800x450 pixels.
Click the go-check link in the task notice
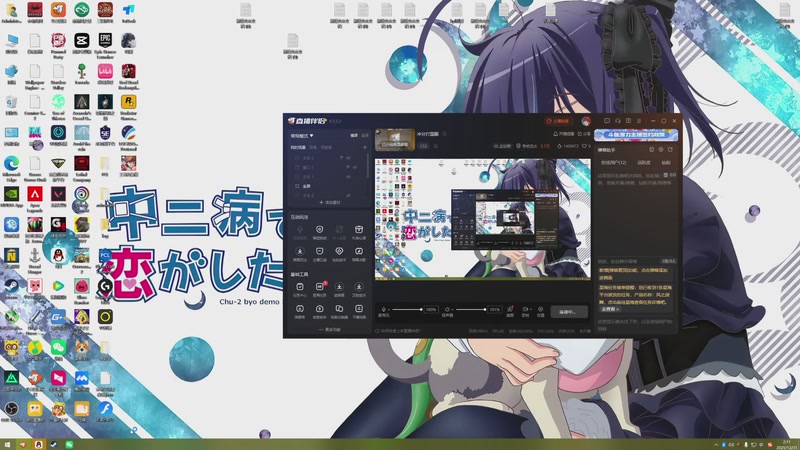pyautogui.click(x=611, y=309)
